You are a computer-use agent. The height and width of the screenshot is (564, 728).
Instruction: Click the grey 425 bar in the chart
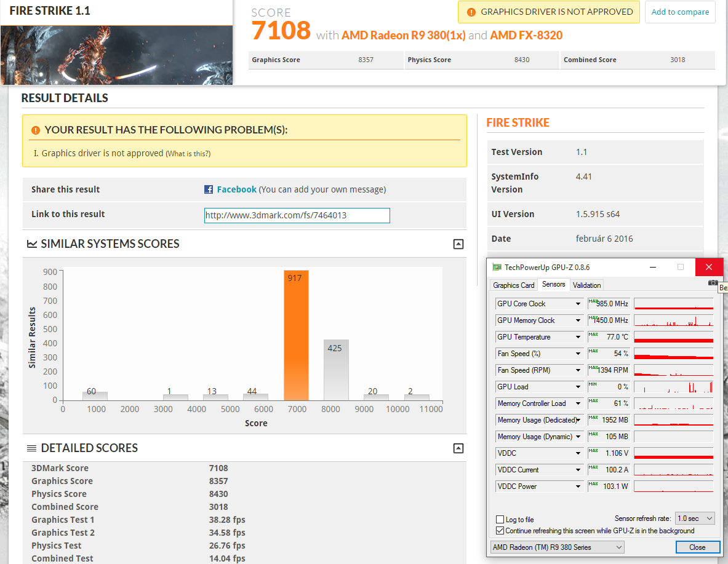click(336, 370)
